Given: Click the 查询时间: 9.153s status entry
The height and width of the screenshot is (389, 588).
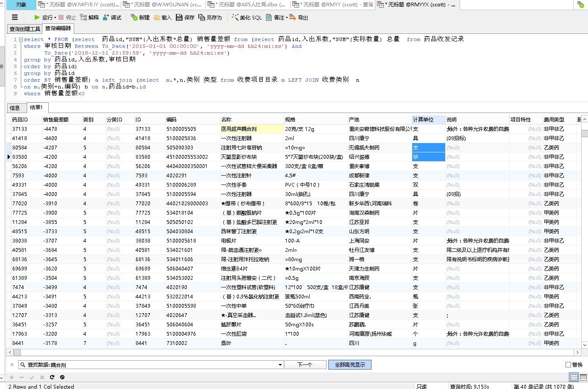Looking at the screenshot, I should [469, 386].
